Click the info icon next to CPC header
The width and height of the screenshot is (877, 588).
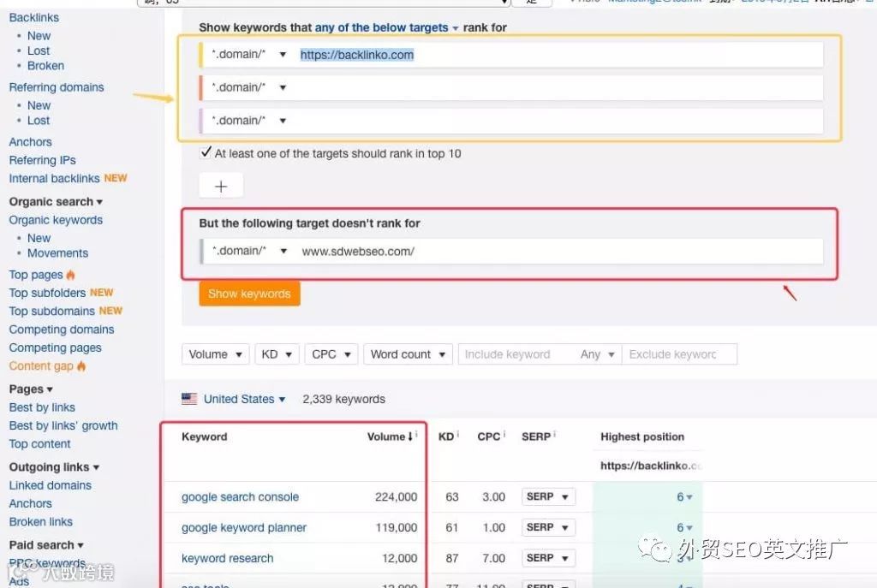(x=504, y=434)
